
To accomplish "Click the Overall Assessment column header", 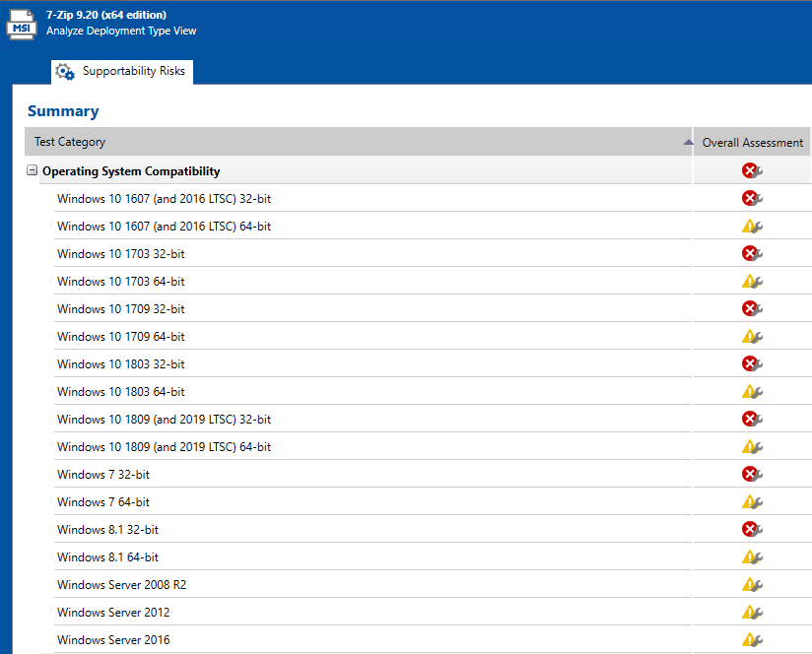I will point(752,143).
